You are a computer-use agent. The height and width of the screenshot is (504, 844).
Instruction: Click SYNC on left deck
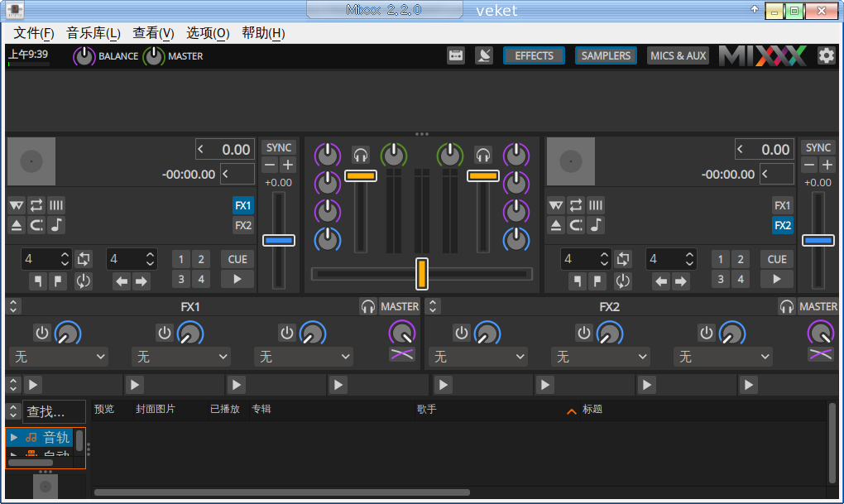click(279, 147)
